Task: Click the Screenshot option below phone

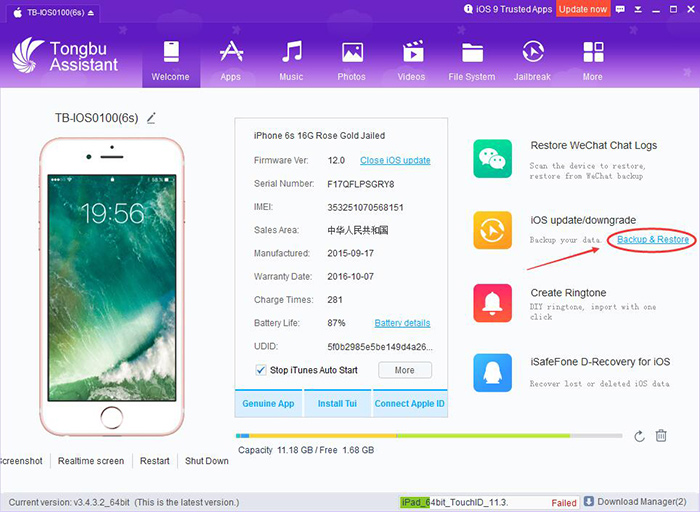Action: click(21, 461)
